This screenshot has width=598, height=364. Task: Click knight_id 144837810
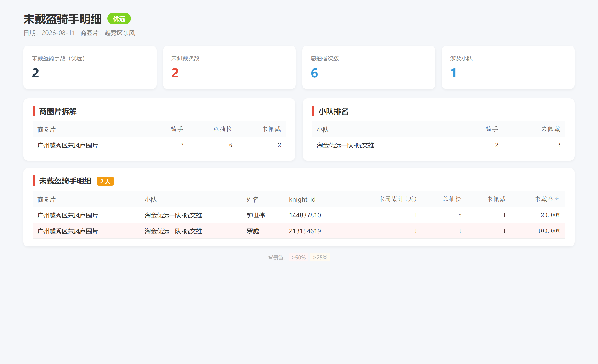[x=305, y=215]
